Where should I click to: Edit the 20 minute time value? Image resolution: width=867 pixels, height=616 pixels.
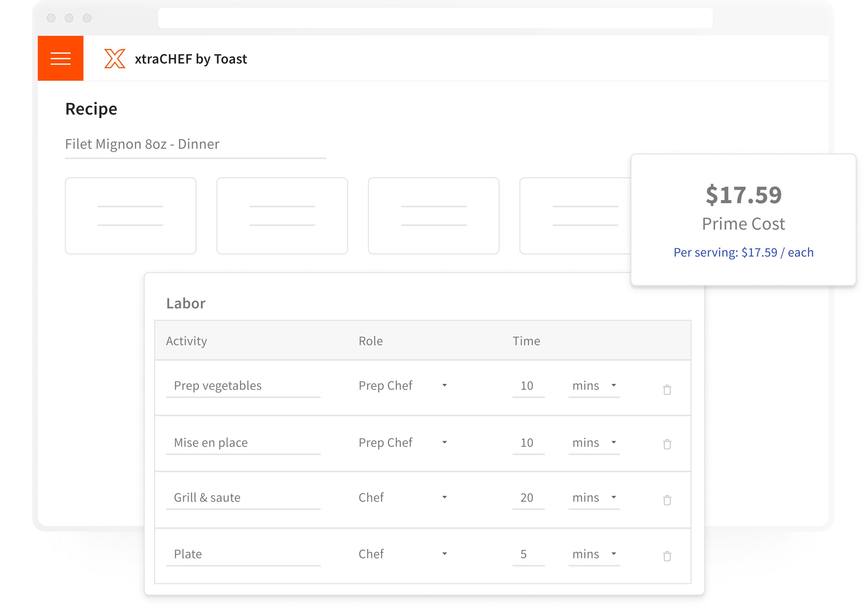(x=528, y=498)
